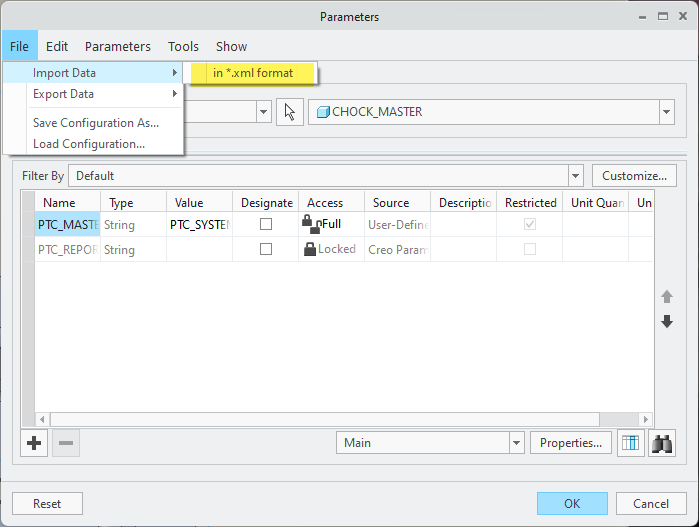The width and height of the screenshot is (699, 527).
Task: Expand the CHOCK_MASTER dropdown
Action: pyautogui.click(x=667, y=112)
